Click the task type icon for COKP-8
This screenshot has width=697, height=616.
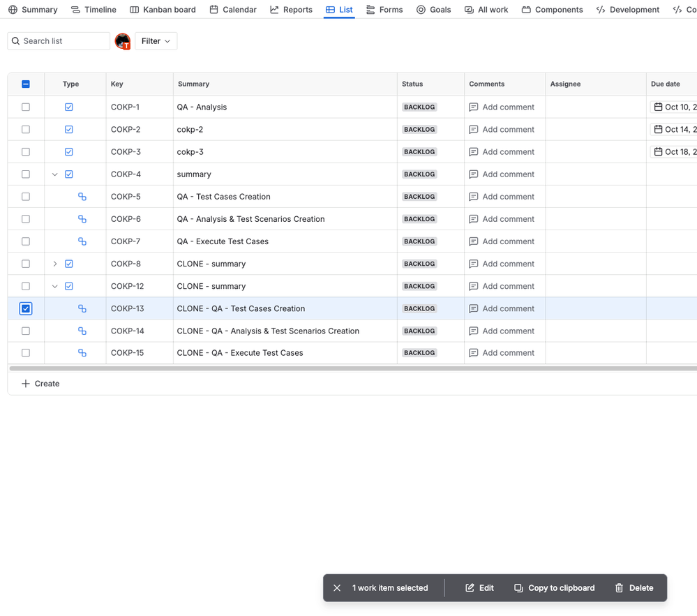69,264
